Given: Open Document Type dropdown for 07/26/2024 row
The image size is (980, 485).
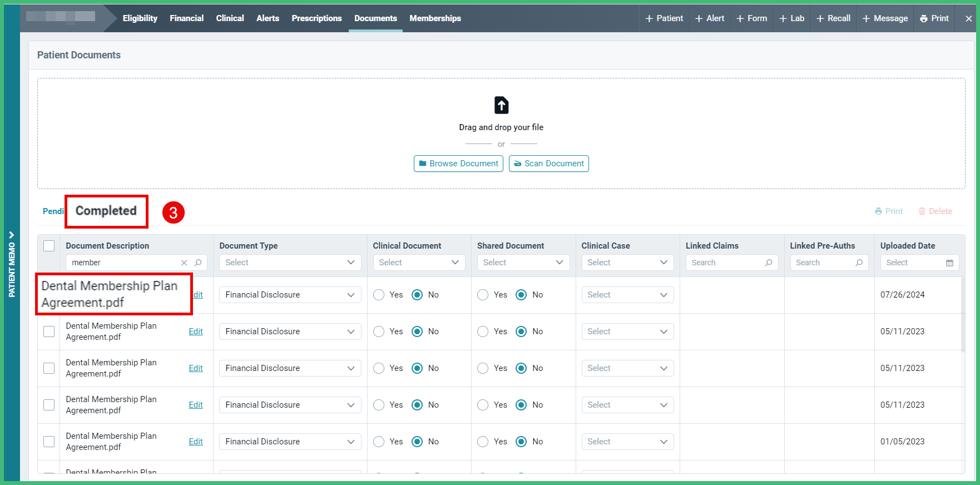Looking at the screenshot, I should tap(290, 295).
